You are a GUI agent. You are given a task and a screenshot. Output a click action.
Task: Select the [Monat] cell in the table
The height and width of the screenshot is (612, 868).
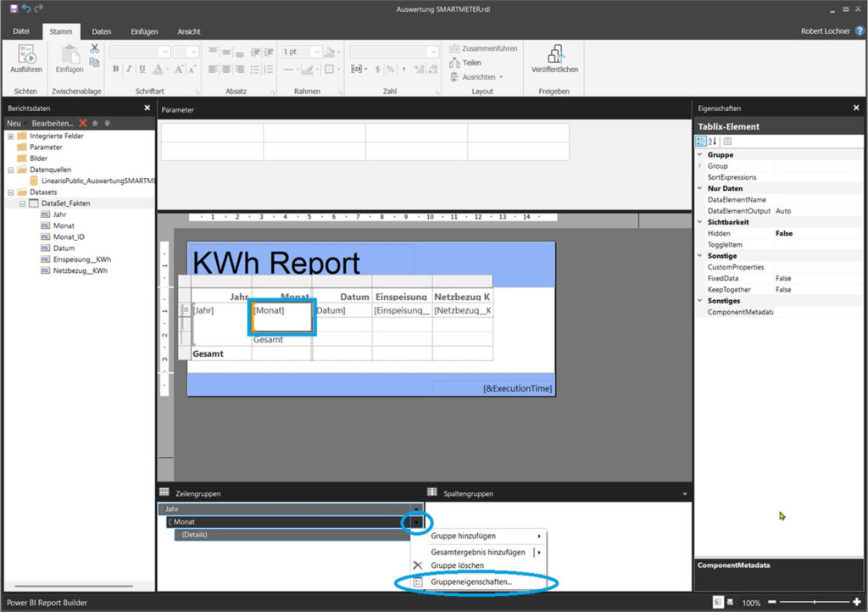pyautogui.click(x=281, y=311)
